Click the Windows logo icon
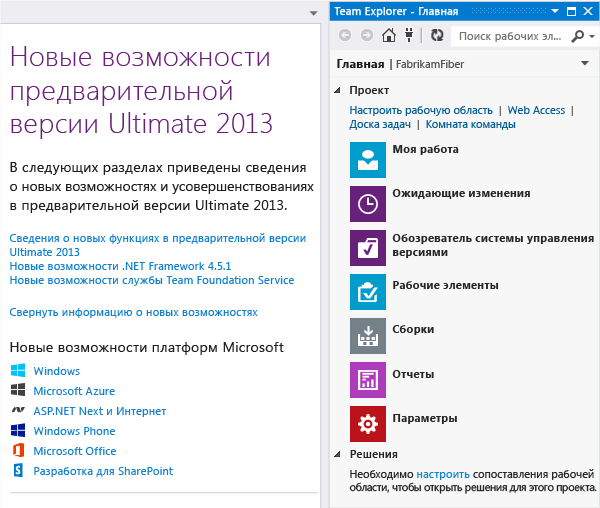Image resolution: width=600 pixels, height=508 pixels. pos(18,370)
